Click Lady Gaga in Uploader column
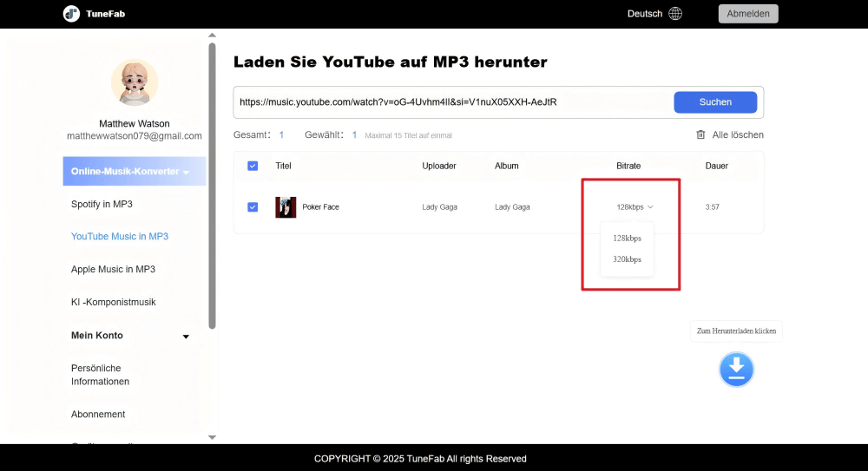 click(x=439, y=207)
